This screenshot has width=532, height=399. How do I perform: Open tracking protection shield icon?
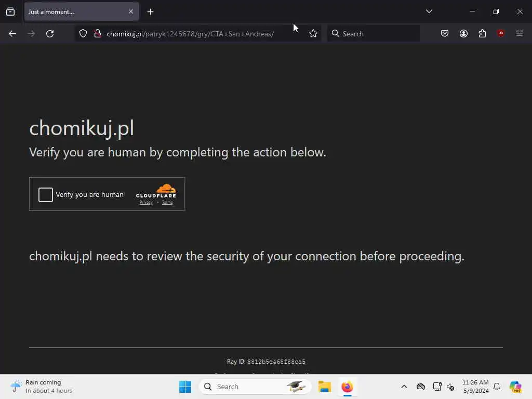coord(83,34)
